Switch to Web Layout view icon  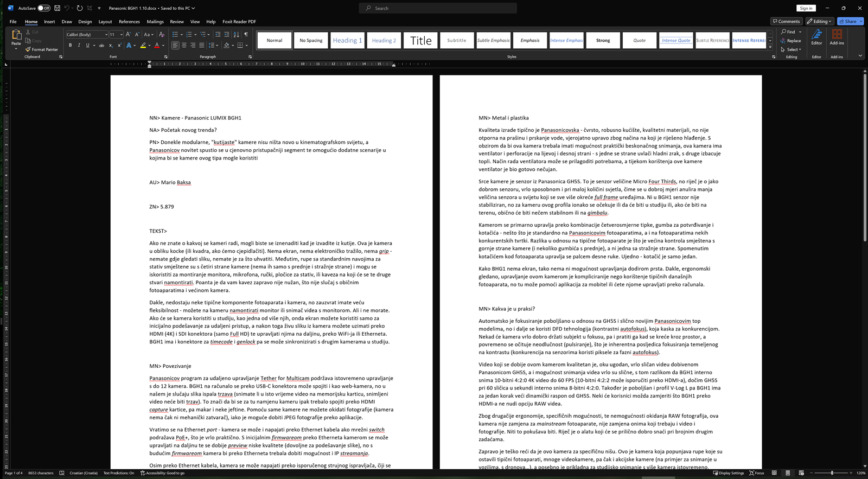click(x=801, y=473)
